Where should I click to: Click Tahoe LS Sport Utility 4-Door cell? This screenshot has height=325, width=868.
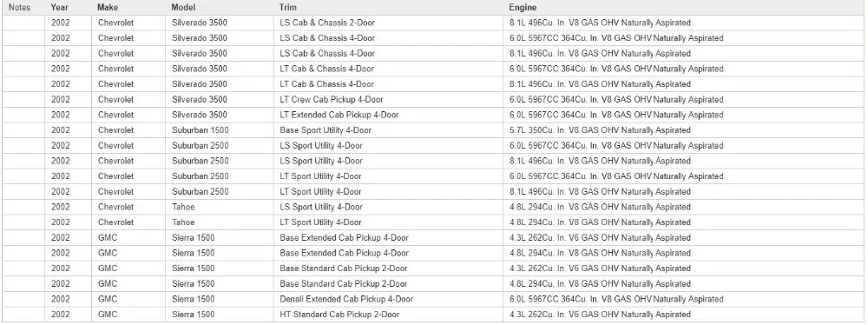coord(388,207)
